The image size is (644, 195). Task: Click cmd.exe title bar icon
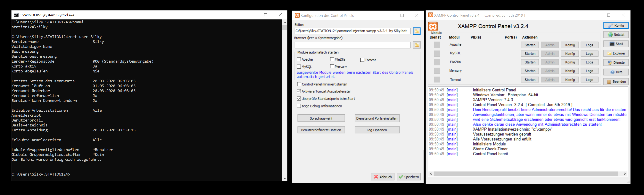click(16, 15)
